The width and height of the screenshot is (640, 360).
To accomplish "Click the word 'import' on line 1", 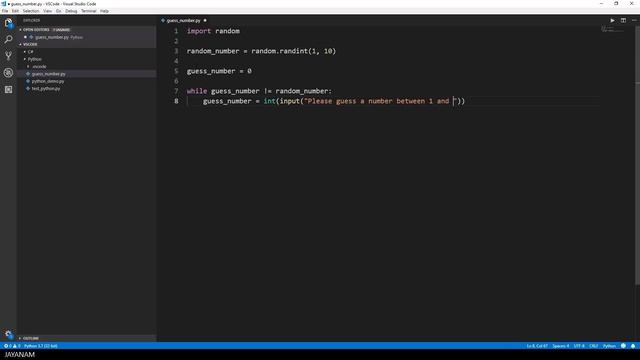I will click(x=199, y=31).
